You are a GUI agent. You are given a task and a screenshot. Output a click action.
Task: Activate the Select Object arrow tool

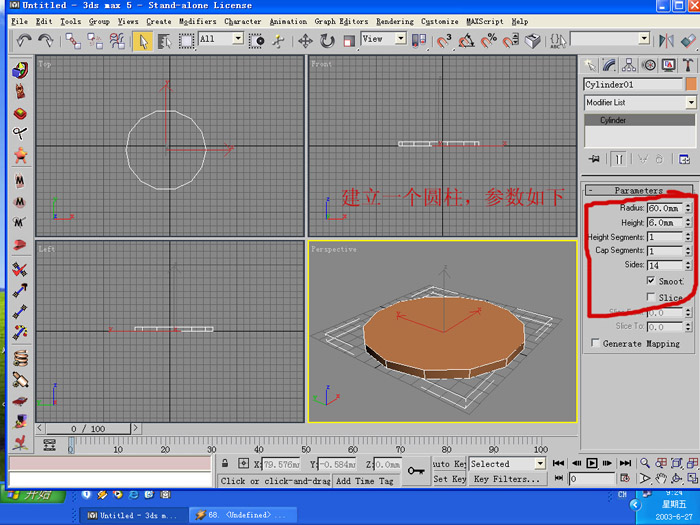point(143,42)
